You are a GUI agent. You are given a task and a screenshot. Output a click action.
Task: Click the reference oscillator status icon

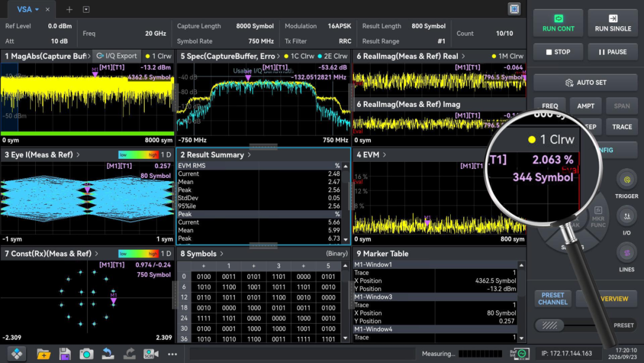tap(519, 353)
